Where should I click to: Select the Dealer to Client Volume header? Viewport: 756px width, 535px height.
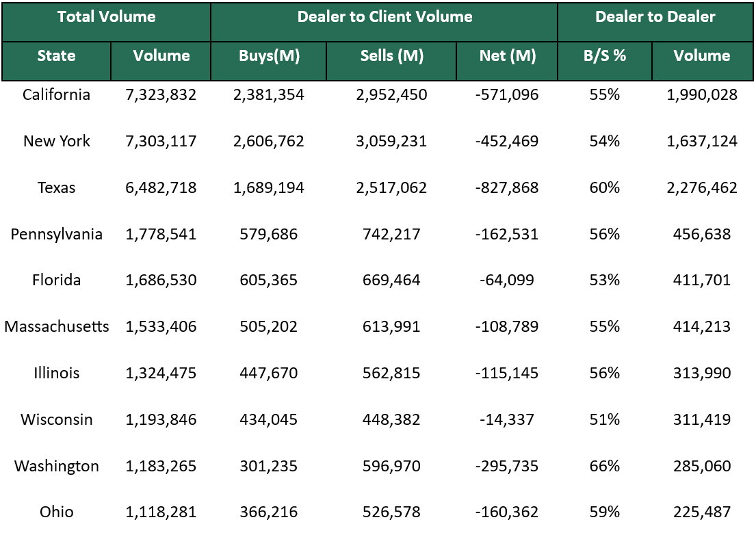[x=384, y=18]
